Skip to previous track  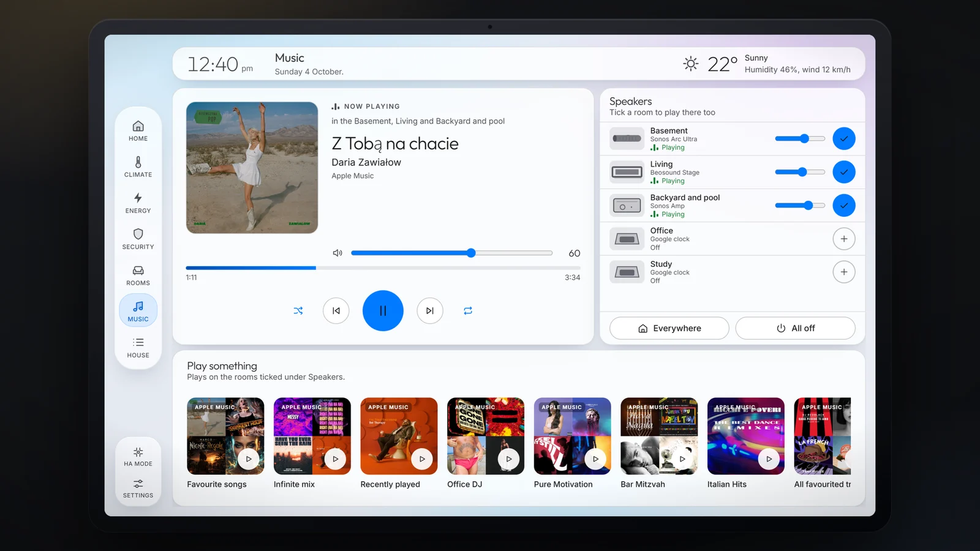(336, 311)
